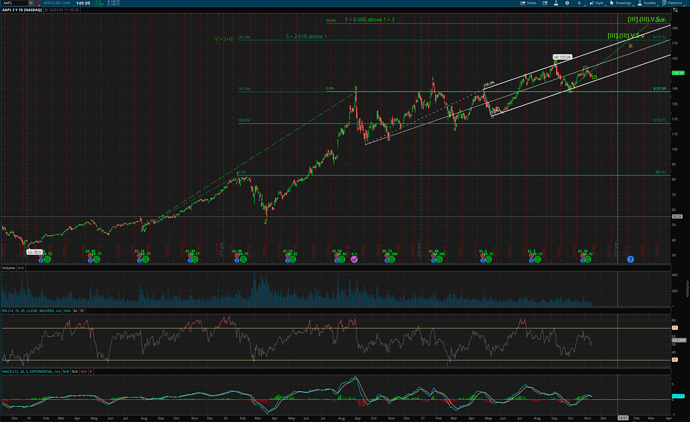The width and height of the screenshot is (690, 422).
Task: Open the time frame dropdown after the round icon
Action: click(x=579, y=3)
